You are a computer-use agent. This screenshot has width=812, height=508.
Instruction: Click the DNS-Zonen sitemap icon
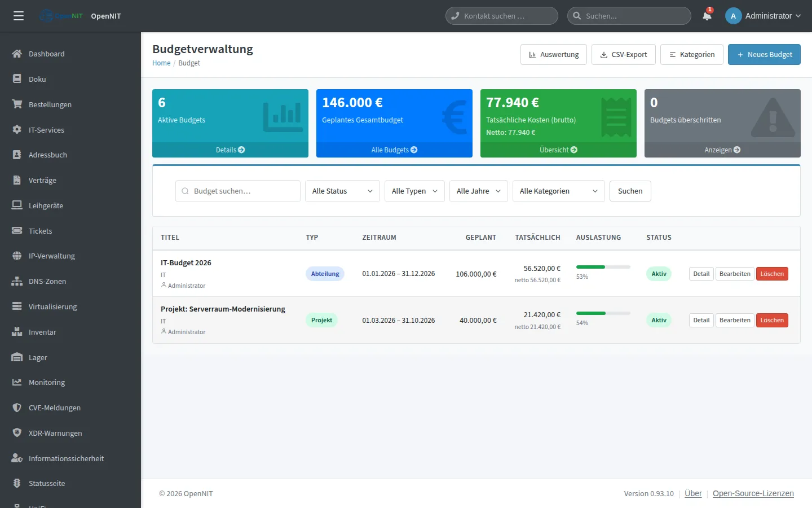(x=17, y=281)
